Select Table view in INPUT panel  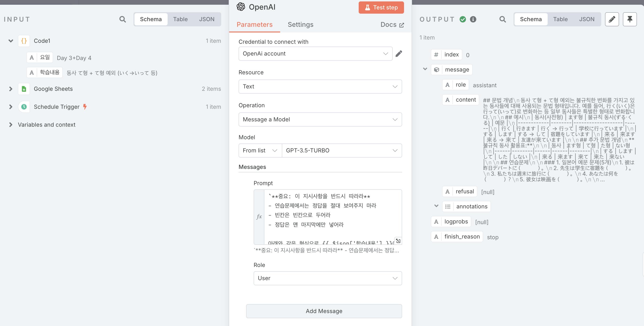point(180,19)
